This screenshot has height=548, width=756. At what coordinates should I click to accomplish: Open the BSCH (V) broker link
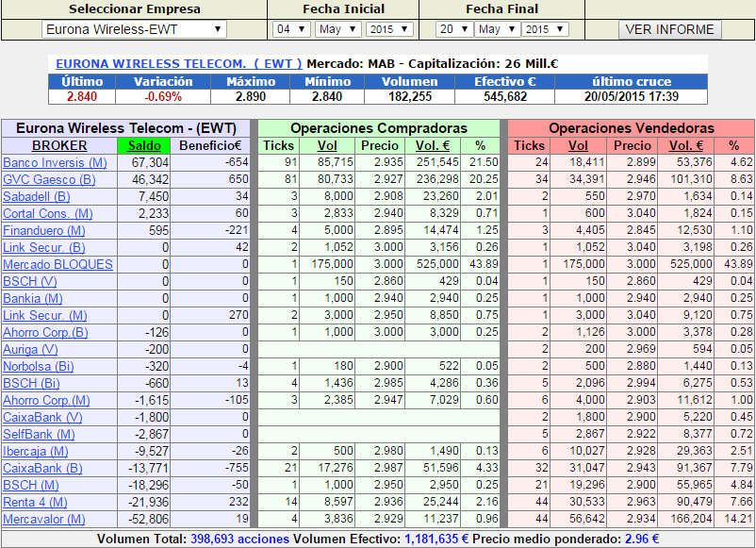tap(30, 281)
